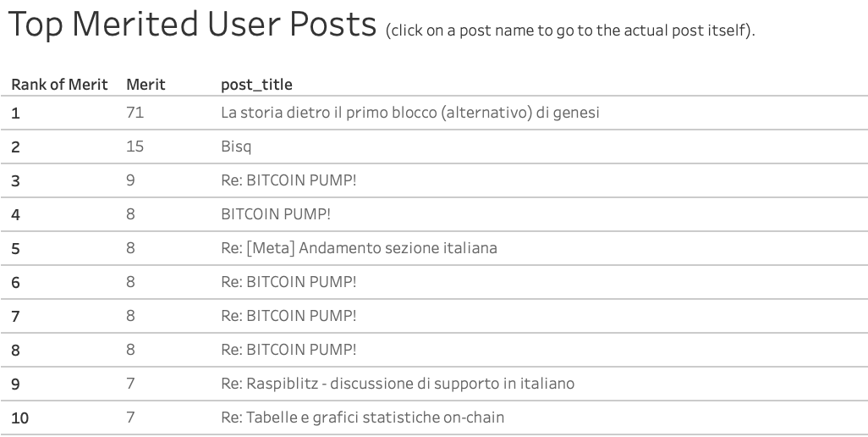Viewport: 868px width, 437px height.
Task: Select the merit value 15
Action: [x=135, y=147]
